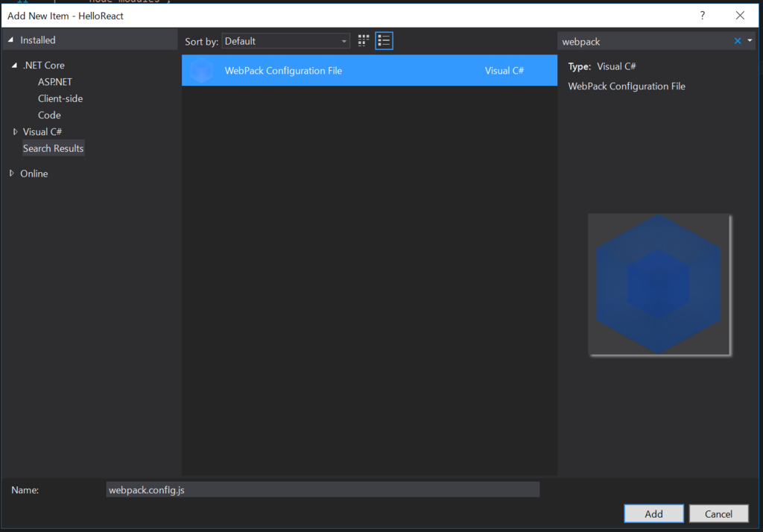763x532 pixels.
Task: Click the large WebPack hexagon preview image
Action: point(659,285)
